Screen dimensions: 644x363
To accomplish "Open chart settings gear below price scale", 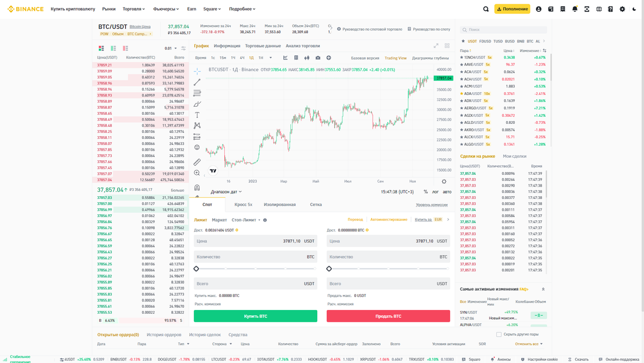I will (444, 181).
